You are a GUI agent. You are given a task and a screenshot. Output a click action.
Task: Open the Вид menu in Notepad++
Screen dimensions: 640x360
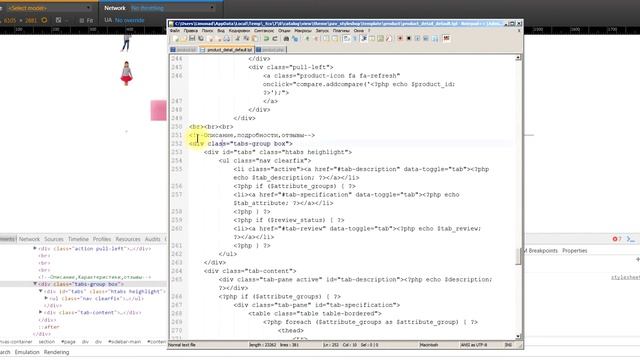(x=221, y=31)
